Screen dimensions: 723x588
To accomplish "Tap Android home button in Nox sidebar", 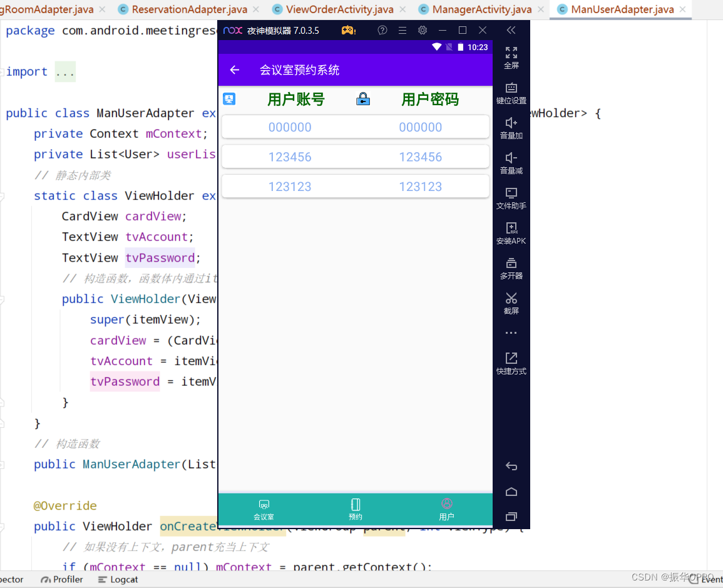I will (x=511, y=492).
